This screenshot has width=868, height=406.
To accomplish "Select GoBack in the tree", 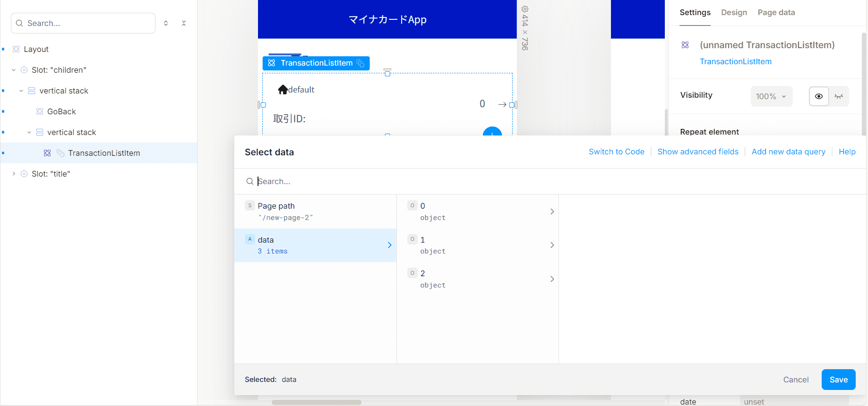I will point(61,111).
